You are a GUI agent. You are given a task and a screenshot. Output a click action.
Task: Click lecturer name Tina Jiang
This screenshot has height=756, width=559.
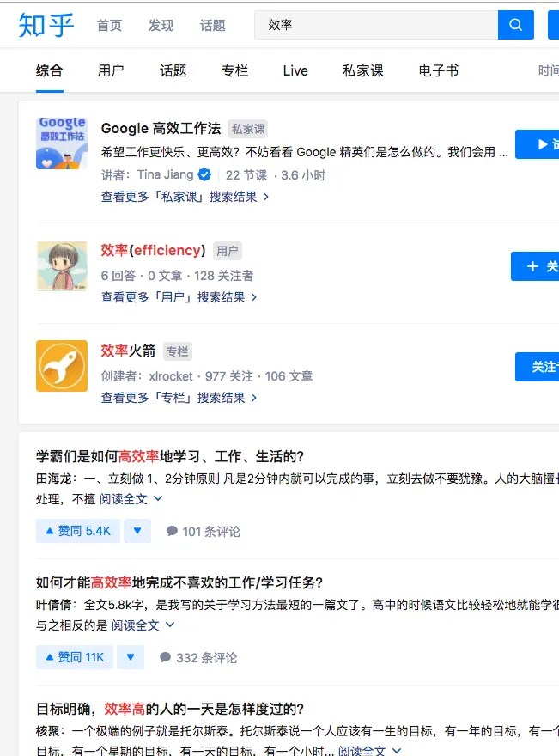pos(165,174)
